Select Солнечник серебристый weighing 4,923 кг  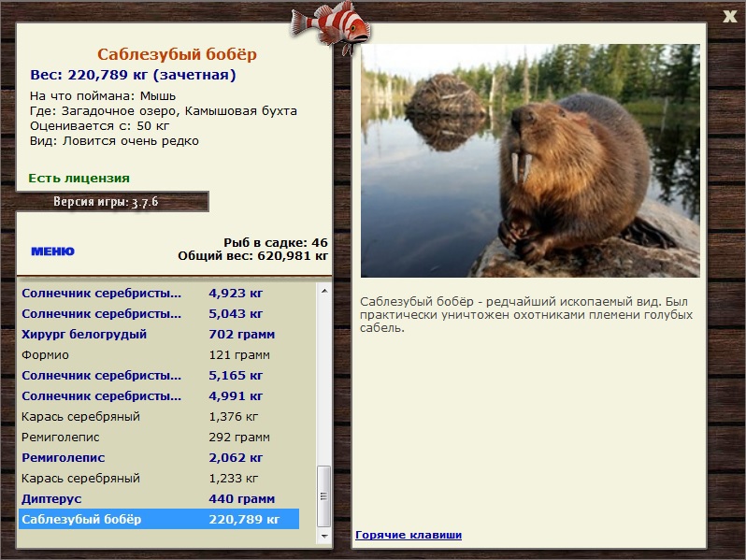tap(159, 293)
